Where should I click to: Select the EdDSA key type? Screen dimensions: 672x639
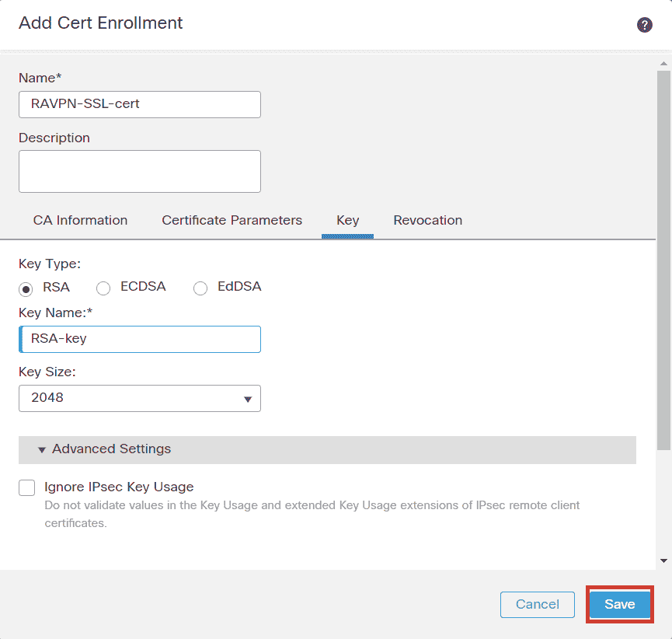[x=200, y=288]
